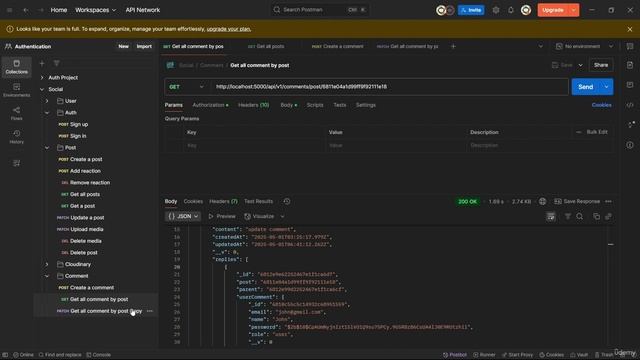Open the settings gear icon in header
The height and width of the screenshot is (360, 640).
[x=496, y=10]
